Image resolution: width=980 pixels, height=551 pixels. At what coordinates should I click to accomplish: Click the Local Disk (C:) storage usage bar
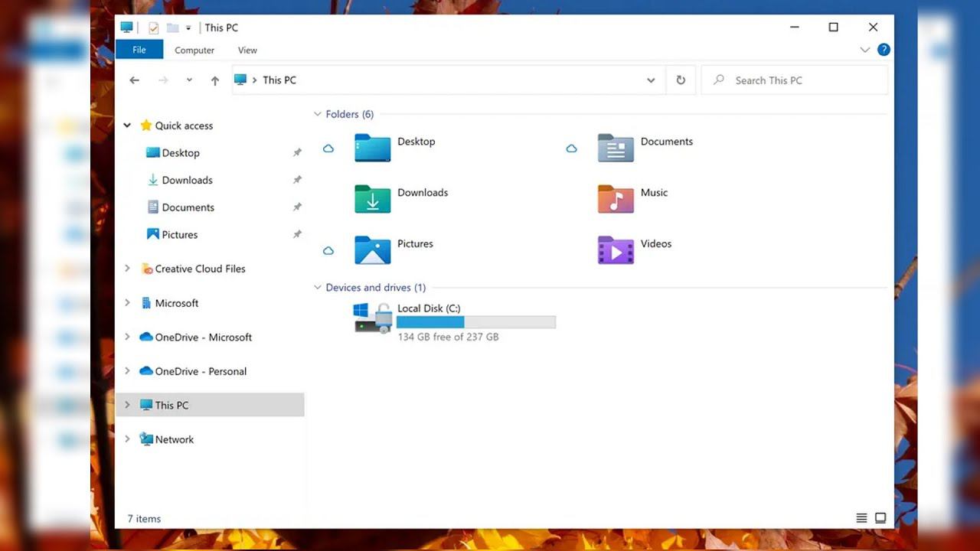tap(476, 322)
